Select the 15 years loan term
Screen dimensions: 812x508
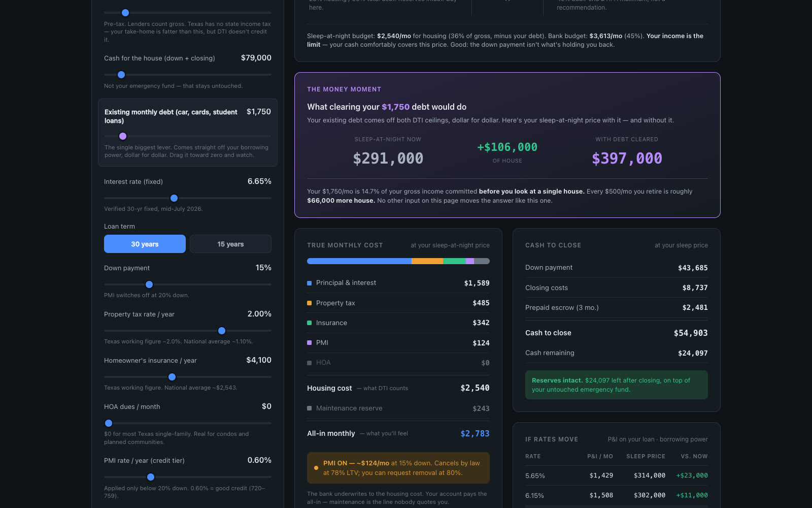coord(230,244)
